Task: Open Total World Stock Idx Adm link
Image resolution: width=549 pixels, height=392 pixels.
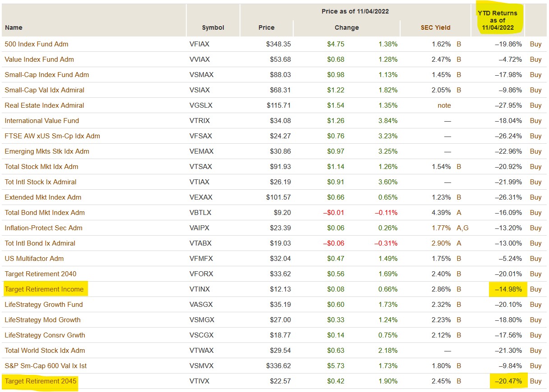Action: [x=45, y=351]
